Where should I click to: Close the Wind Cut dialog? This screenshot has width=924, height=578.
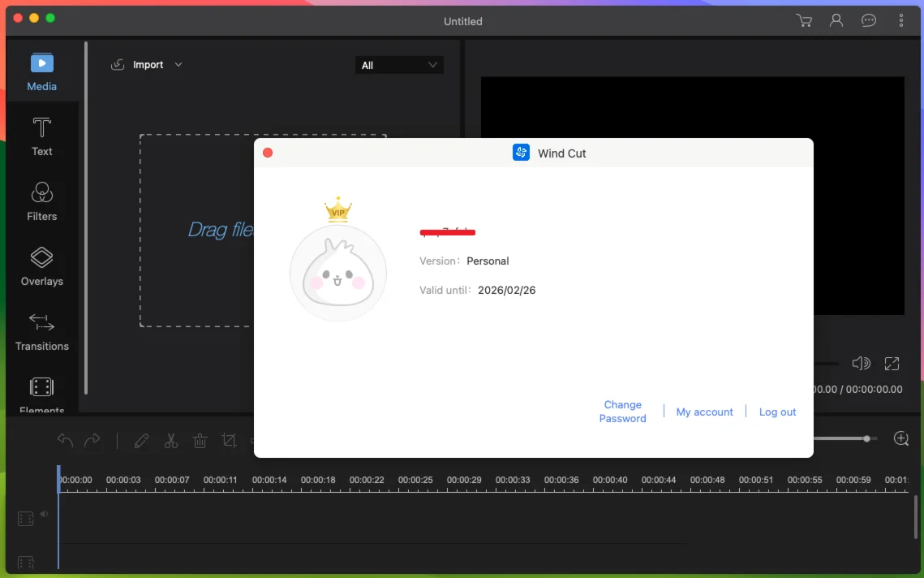pos(268,153)
